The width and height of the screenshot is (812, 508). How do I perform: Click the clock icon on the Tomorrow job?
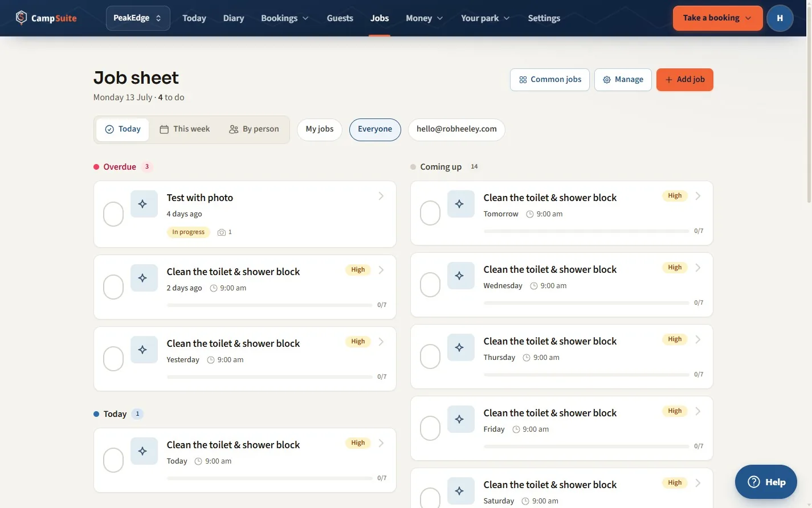(x=530, y=214)
